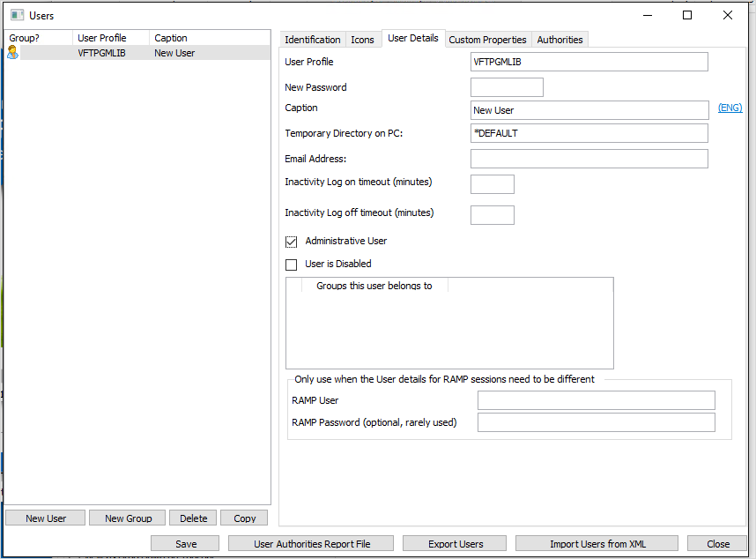Click the Group? column header
The height and width of the screenshot is (559, 756).
coord(39,38)
